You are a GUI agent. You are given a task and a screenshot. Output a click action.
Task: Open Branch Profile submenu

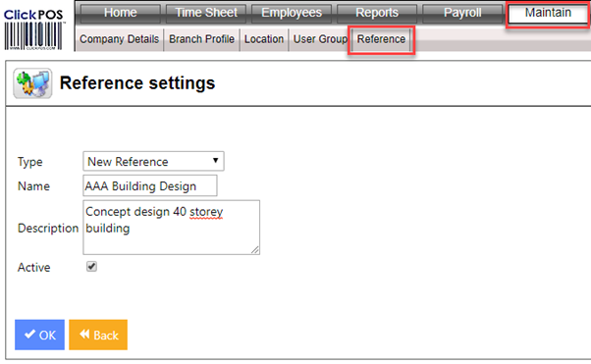click(x=201, y=39)
